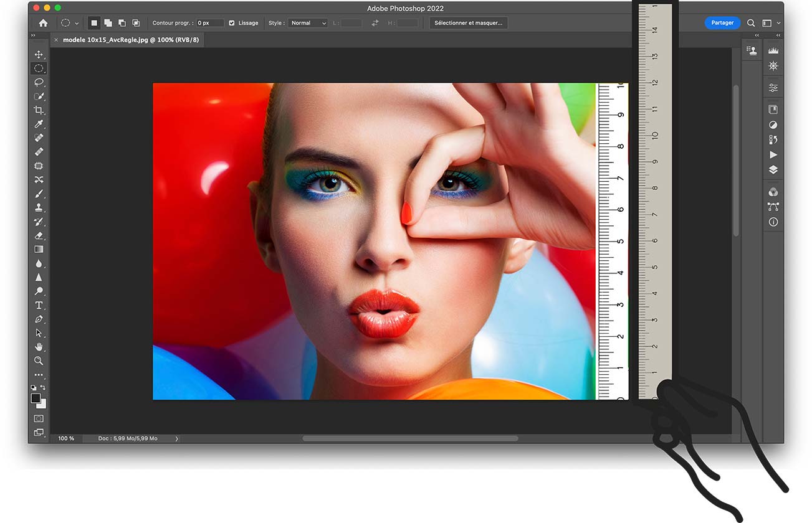Activate the Clone Stamp tool
Viewport: 812px width, 523px height.
click(x=39, y=208)
